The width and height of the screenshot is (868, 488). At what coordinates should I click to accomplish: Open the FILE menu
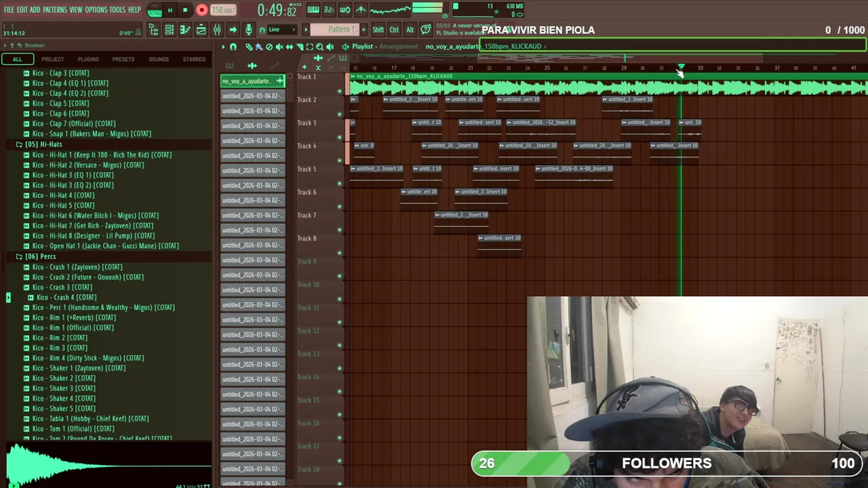[x=9, y=9]
